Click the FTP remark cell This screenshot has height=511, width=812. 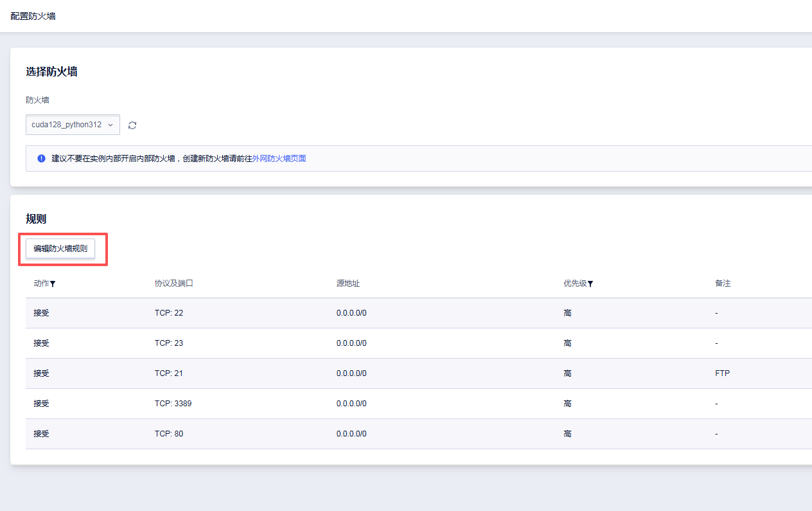coord(722,373)
